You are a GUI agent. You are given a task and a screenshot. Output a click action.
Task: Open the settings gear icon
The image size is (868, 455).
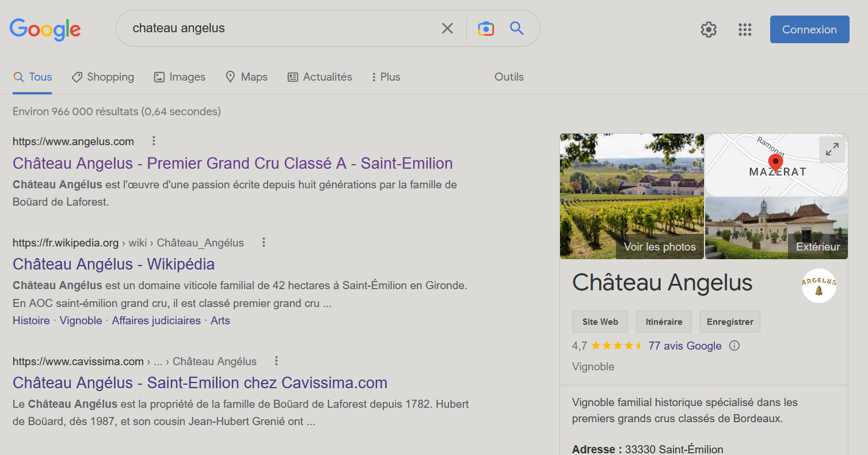(709, 29)
